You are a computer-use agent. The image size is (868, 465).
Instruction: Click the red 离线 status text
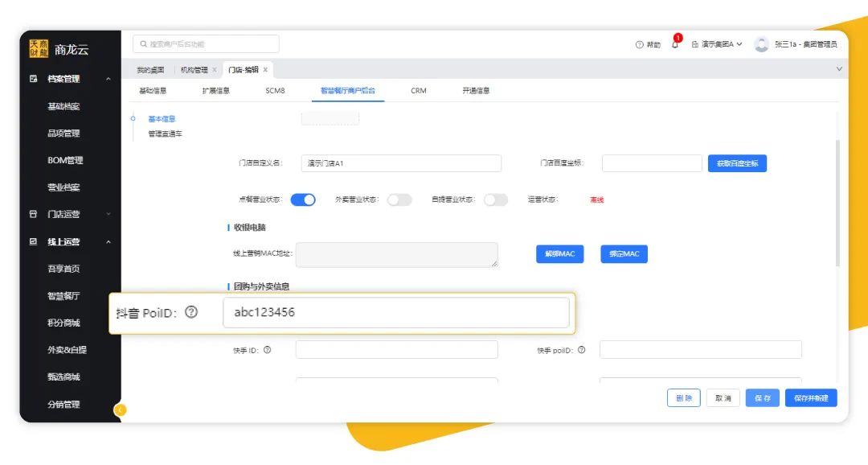[596, 200]
